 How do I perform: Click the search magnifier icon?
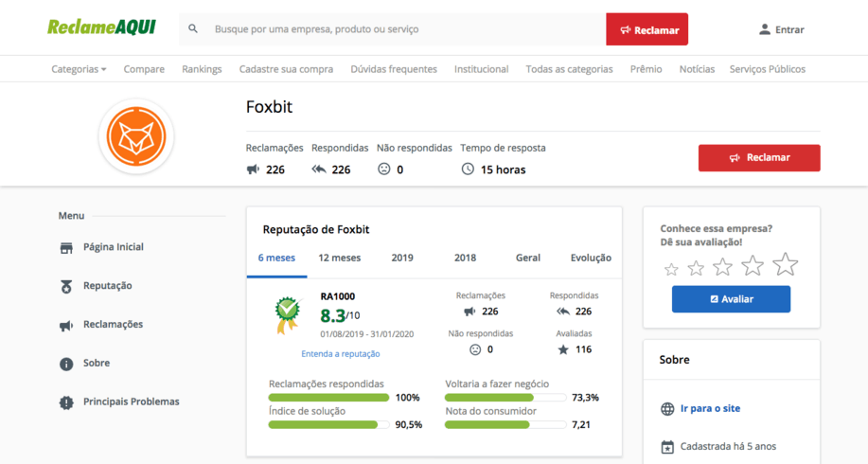coord(193,28)
